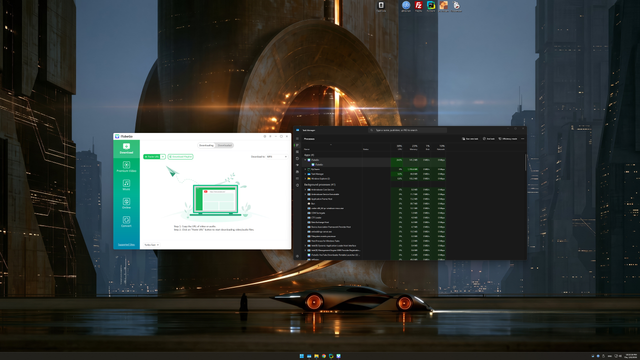Open the Download to MP4 format dropdown
This screenshot has height=360, width=640.
click(276, 157)
